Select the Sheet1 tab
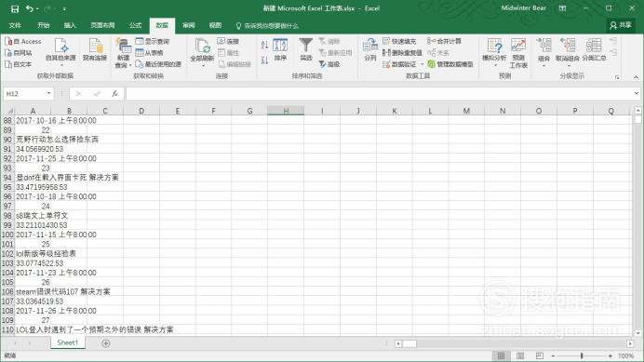 tap(67, 342)
